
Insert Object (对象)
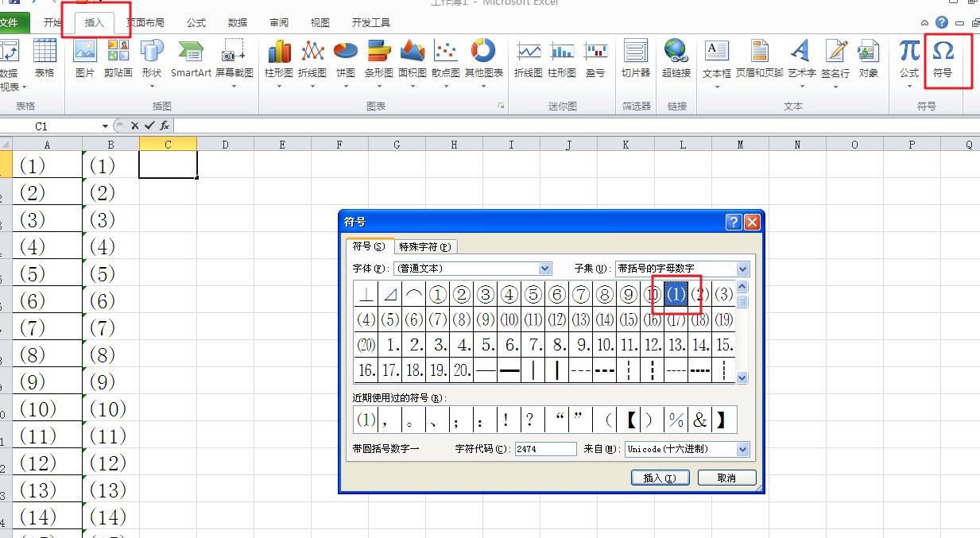[x=869, y=58]
